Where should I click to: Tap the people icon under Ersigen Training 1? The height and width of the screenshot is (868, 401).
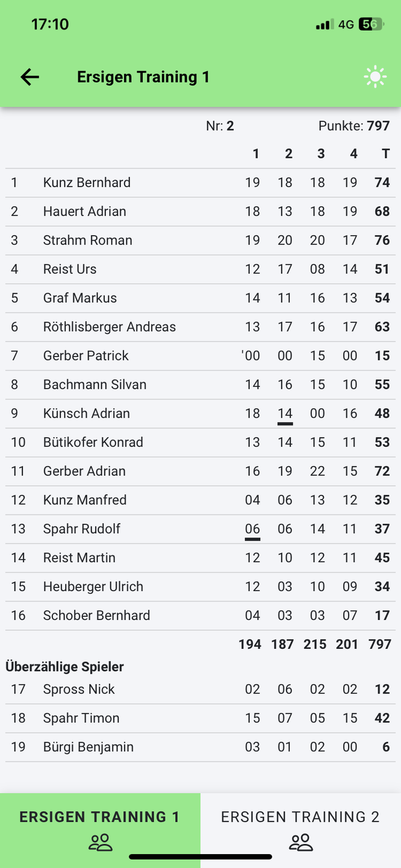pyautogui.click(x=101, y=843)
